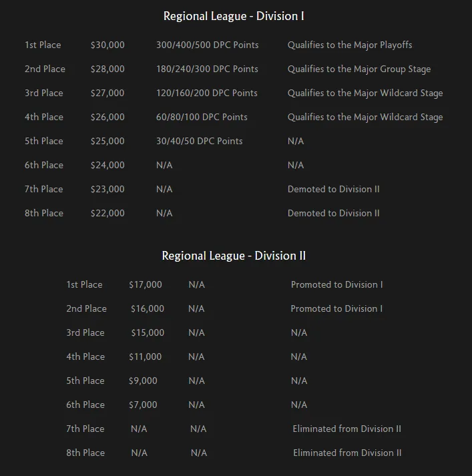472x476 pixels.
Task: Click the $15,000 prize amount
Action: 148,332
